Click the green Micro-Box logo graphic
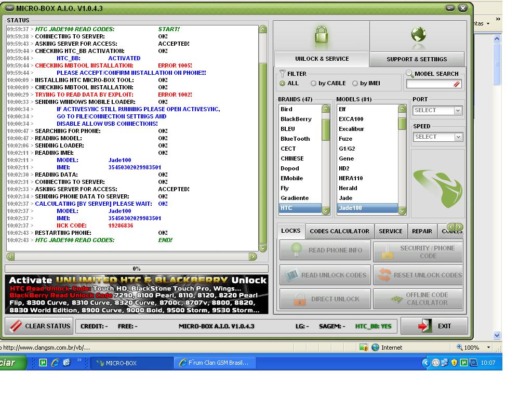The width and height of the screenshot is (532, 399). tap(437, 188)
